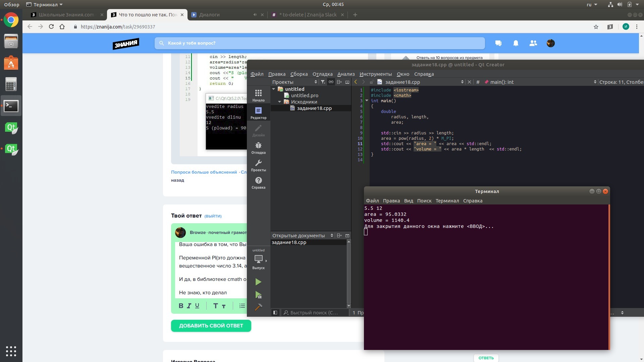The height and width of the screenshot is (362, 644).
Task: Go to the Chrome home page
Action: point(62,27)
